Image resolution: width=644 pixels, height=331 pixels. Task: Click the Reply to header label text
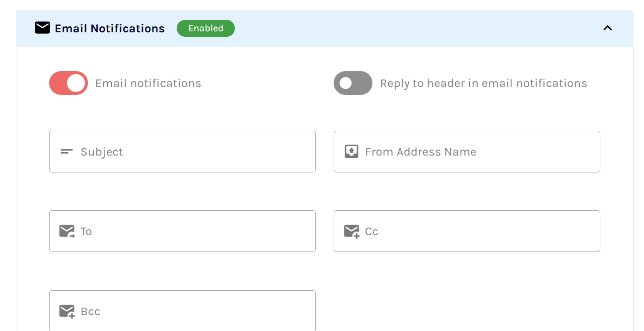click(483, 83)
